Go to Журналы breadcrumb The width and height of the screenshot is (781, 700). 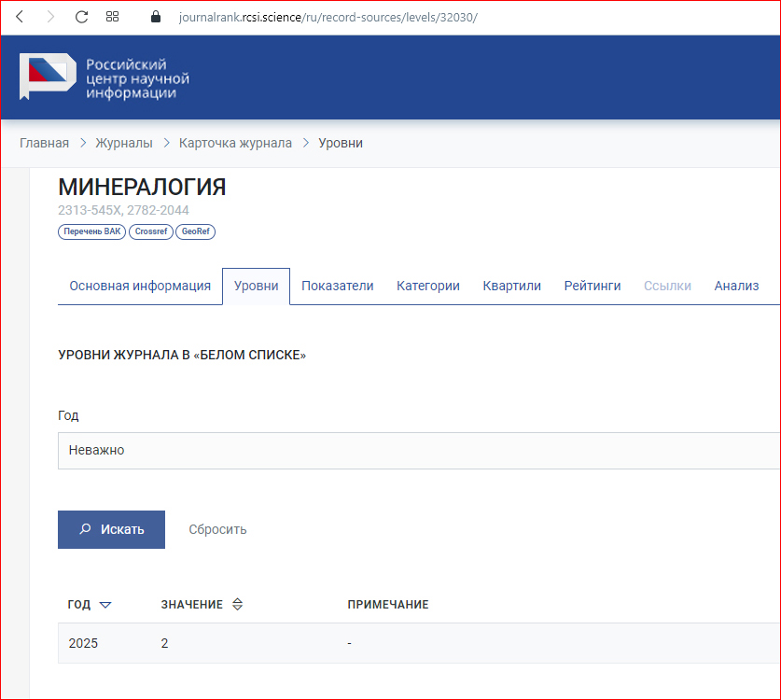[124, 143]
